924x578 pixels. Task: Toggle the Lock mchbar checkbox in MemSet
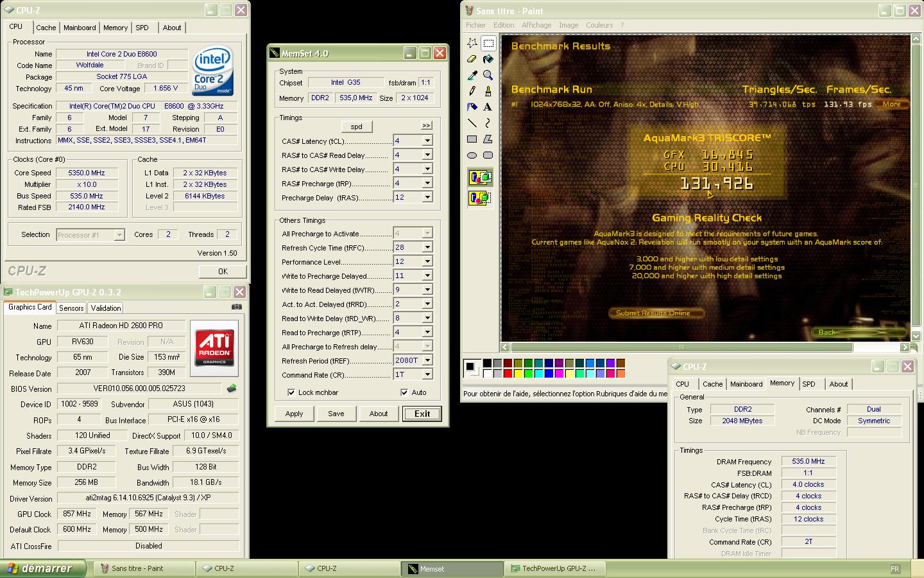292,392
